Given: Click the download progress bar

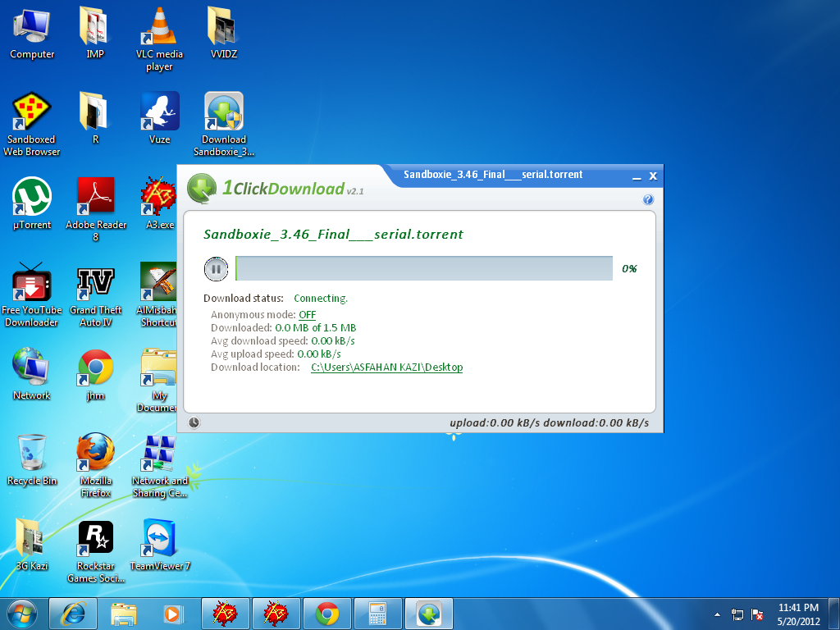Looking at the screenshot, I should 423,268.
